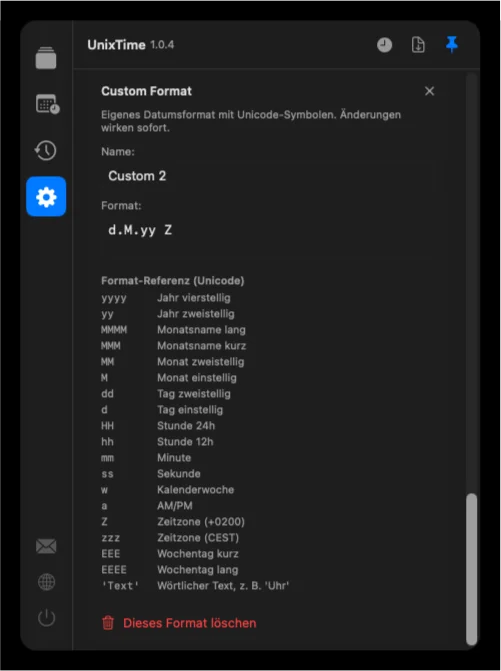Open the stack icon in sidebar
The image size is (501, 671).
coord(46,58)
